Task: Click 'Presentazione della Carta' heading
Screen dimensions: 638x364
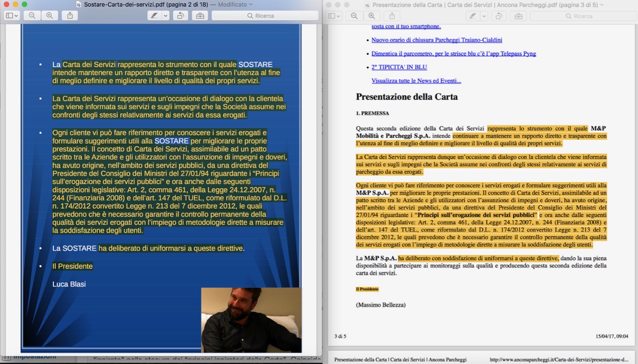Action: (407, 97)
